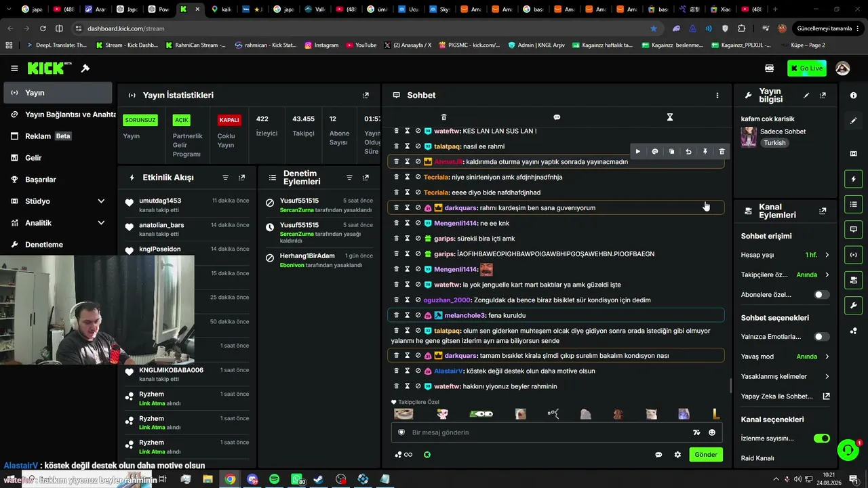Screen dimensions: 868x488
Task: Open Spotify from the Windows taskbar
Action: tap(275, 479)
